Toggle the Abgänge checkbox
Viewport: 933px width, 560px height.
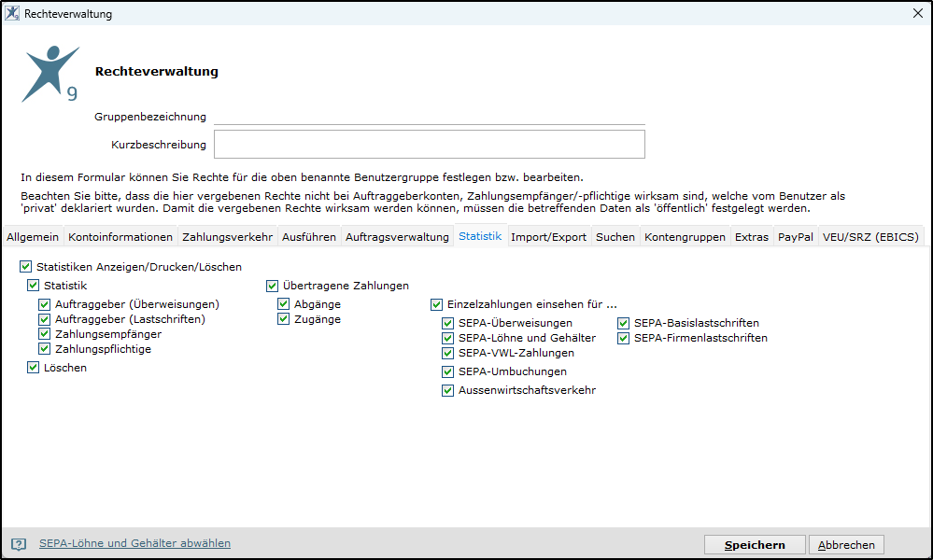tap(283, 304)
